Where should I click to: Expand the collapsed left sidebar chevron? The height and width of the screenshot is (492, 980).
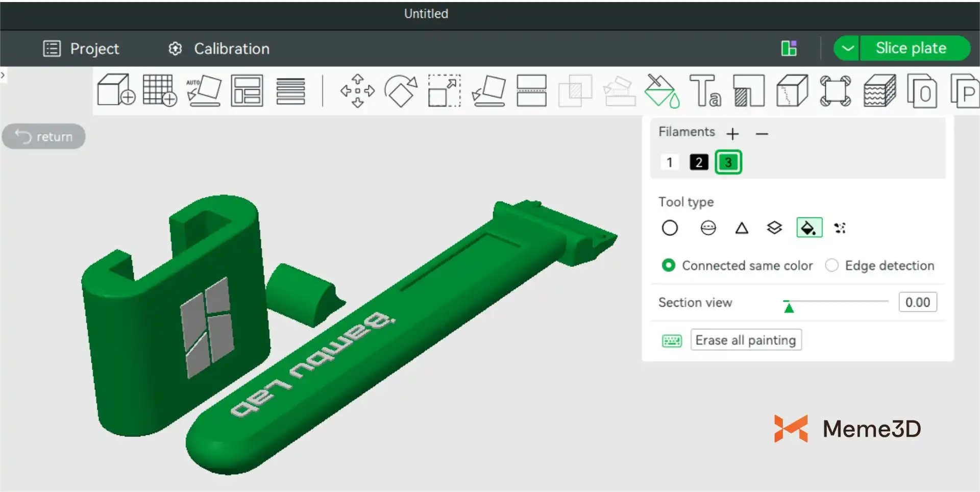[3, 76]
